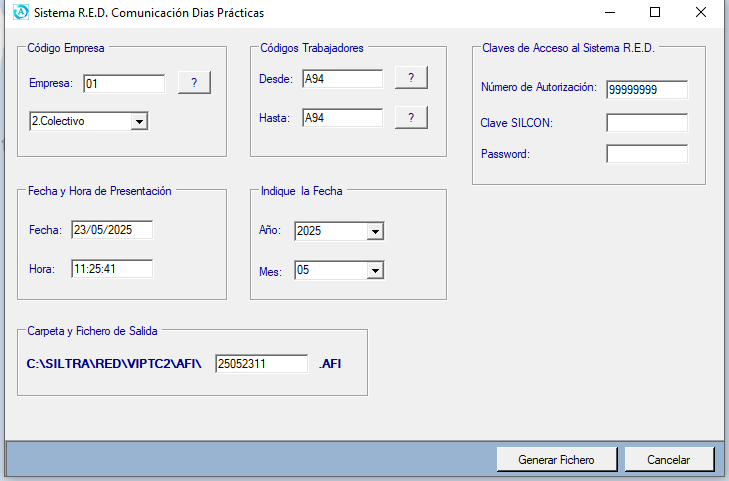729x481 pixels.
Task: Focus the Empresa code field
Action: (124, 84)
